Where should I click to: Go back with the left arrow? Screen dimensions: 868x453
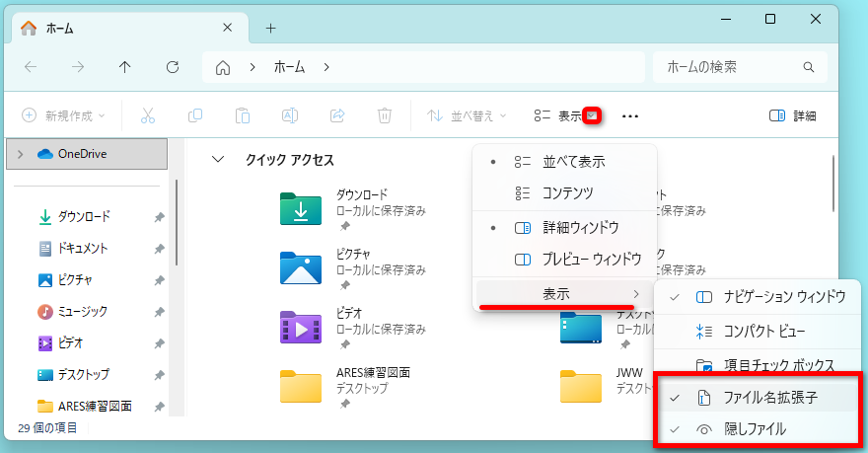(31, 67)
